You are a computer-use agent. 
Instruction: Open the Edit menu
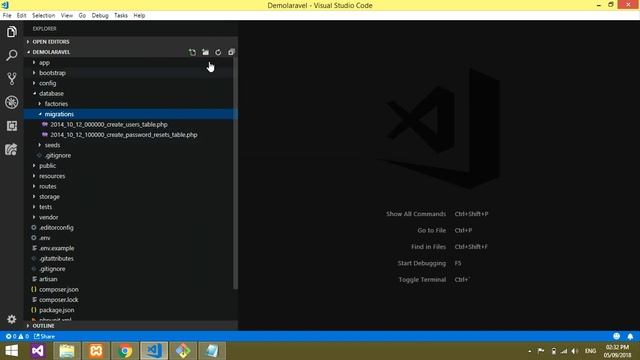[x=21, y=16]
